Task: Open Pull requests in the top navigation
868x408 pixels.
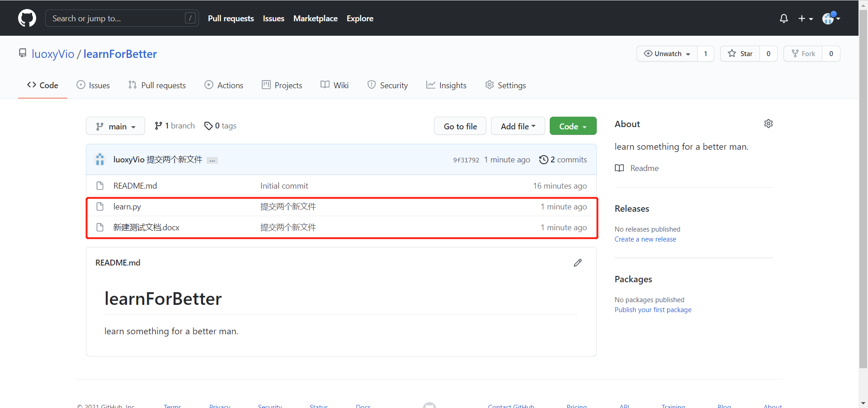Action: point(231,19)
